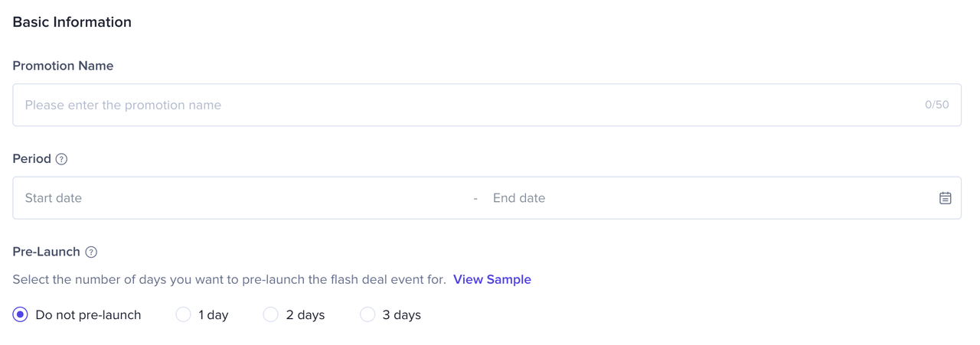The image size is (980, 345).
Task: Select the "2 days" pre-launch radio button
Action: point(270,314)
